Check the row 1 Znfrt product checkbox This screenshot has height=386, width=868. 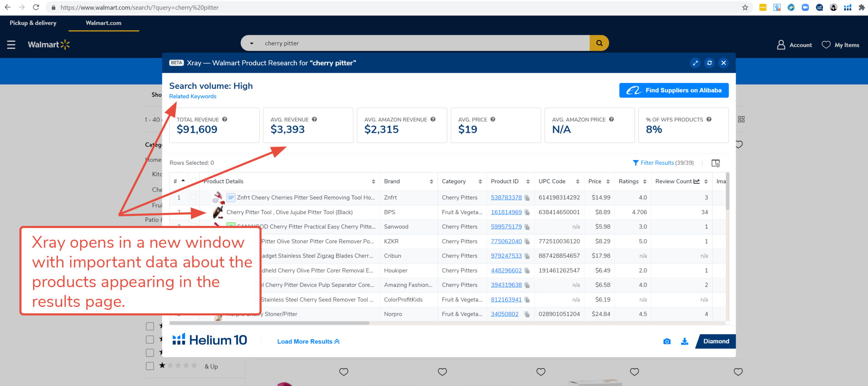194,197
